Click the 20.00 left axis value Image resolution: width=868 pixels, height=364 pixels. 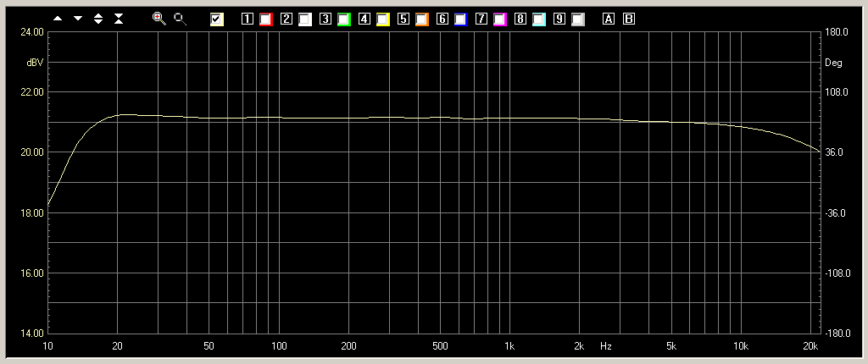[x=31, y=152]
